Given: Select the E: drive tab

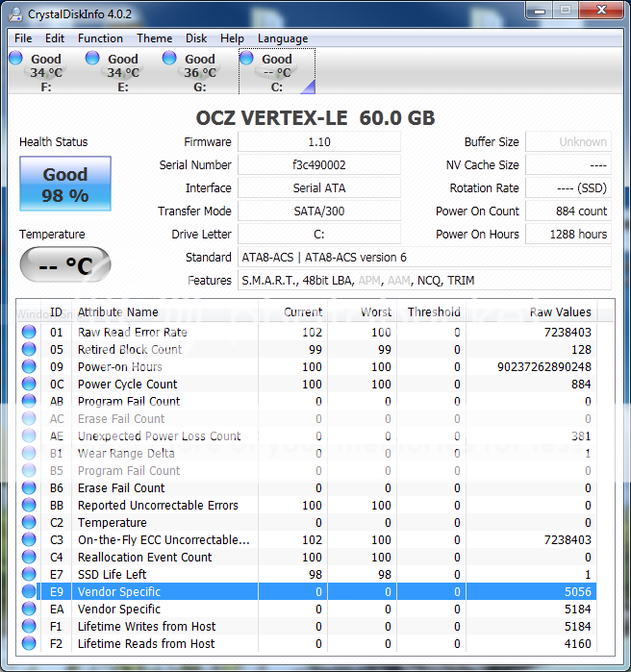Looking at the screenshot, I should click(123, 71).
